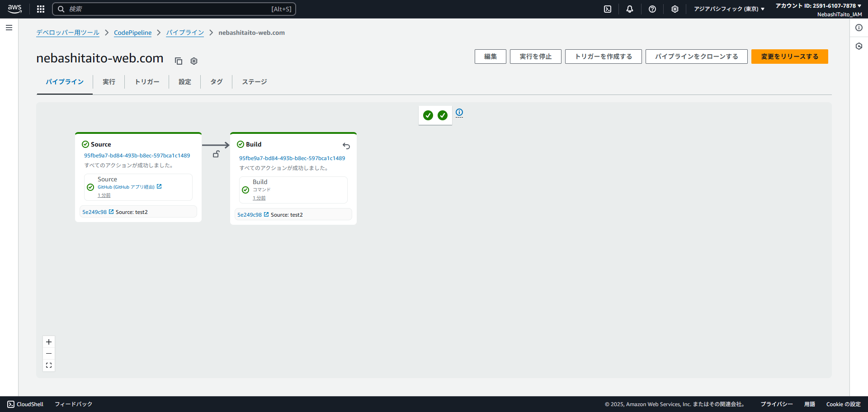868x412 pixels.
Task: Open Cookie の設定 footer link
Action: [x=844, y=404]
